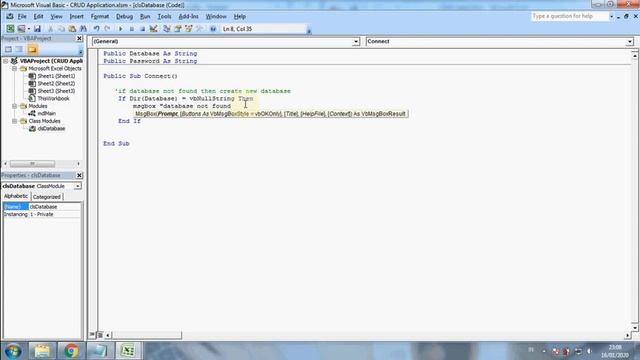Toggle Design Mode icon
640x360 pixels.
pos(153,29)
